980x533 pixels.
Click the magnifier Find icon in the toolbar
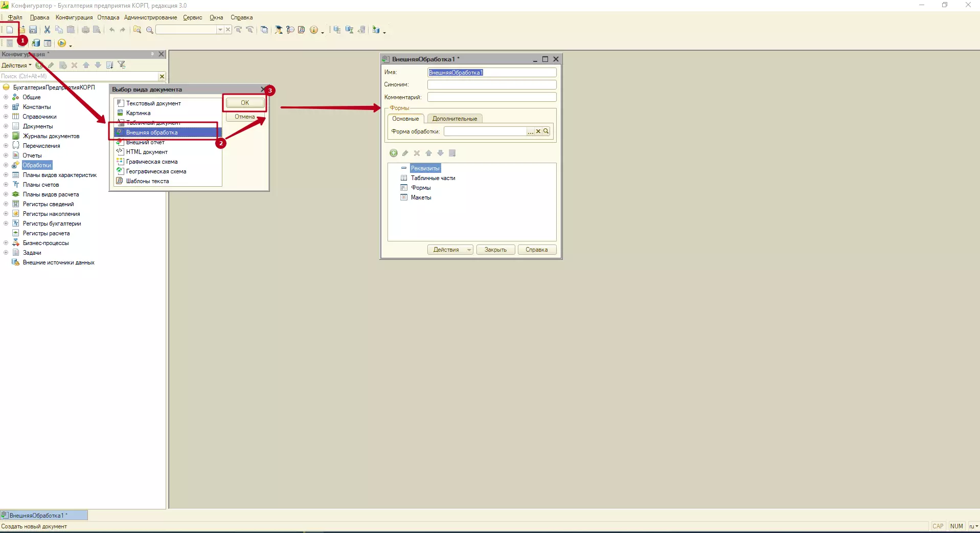[150, 30]
